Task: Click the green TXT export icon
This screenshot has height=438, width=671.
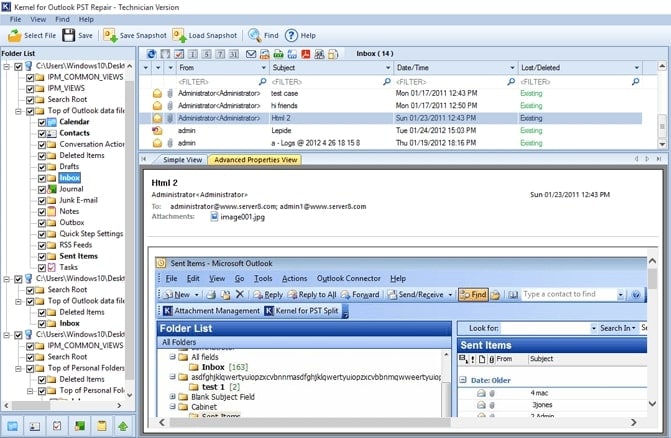Action: (x=279, y=54)
